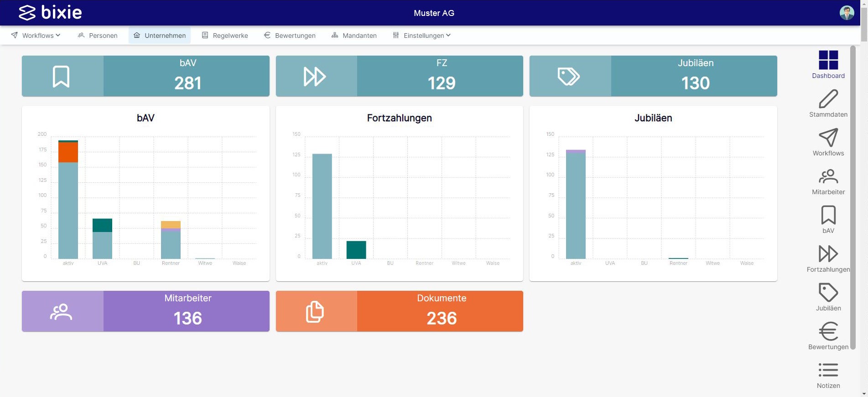
Task: Click the Mitarbeiter 136 summary tile
Action: tap(146, 311)
